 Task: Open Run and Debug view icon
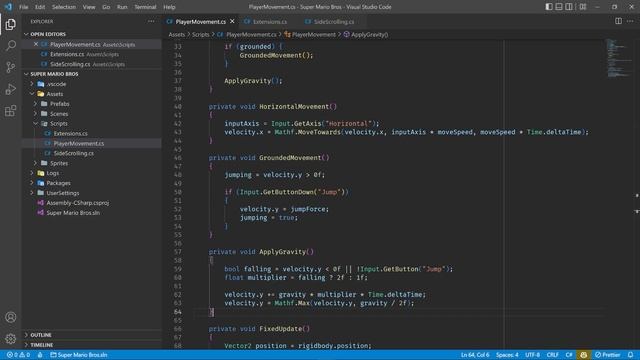point(11,89)
